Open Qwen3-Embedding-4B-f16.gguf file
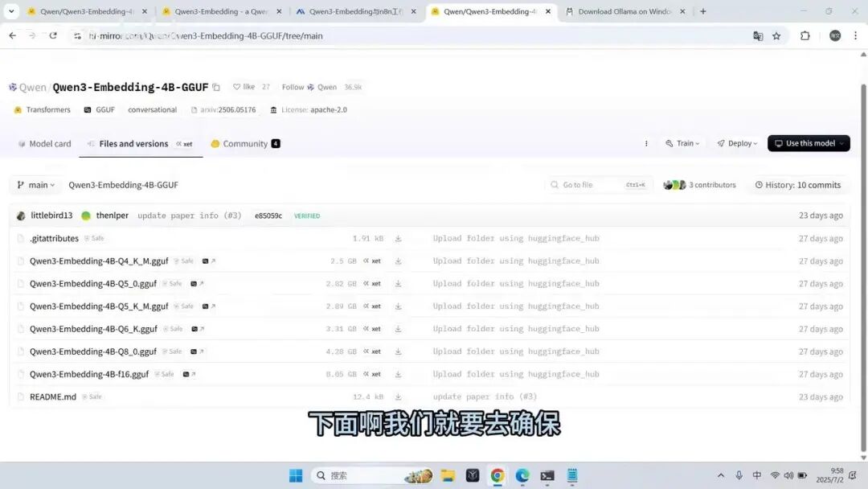 coord(89,374)
